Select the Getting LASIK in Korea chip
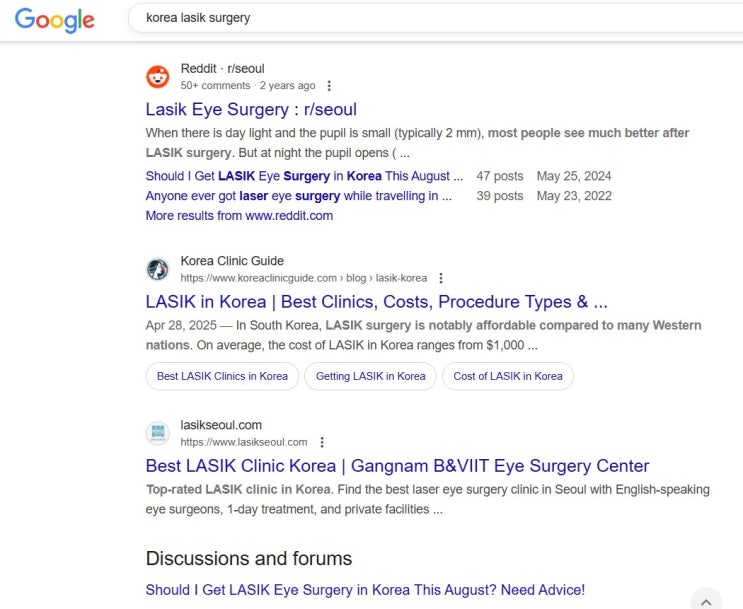Screen dimensions: 743x609 [371, 376]
